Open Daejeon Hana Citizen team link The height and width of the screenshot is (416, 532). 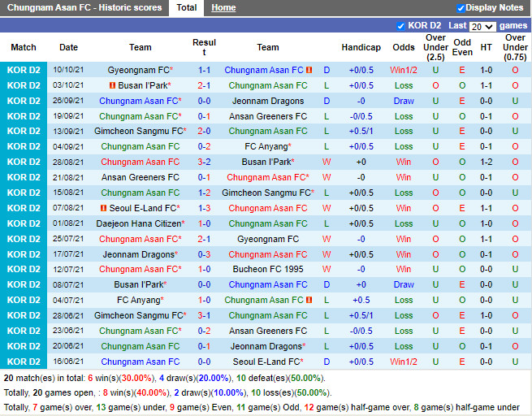click(x=138, y=224)
